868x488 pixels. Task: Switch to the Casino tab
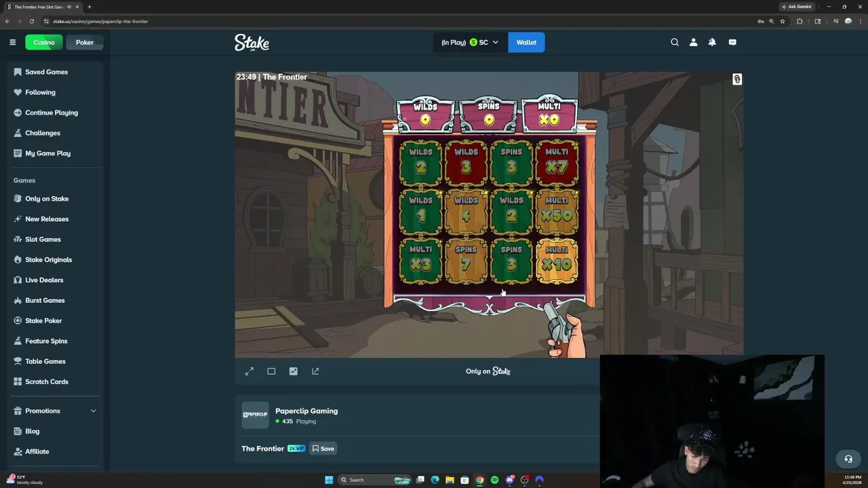44,42
